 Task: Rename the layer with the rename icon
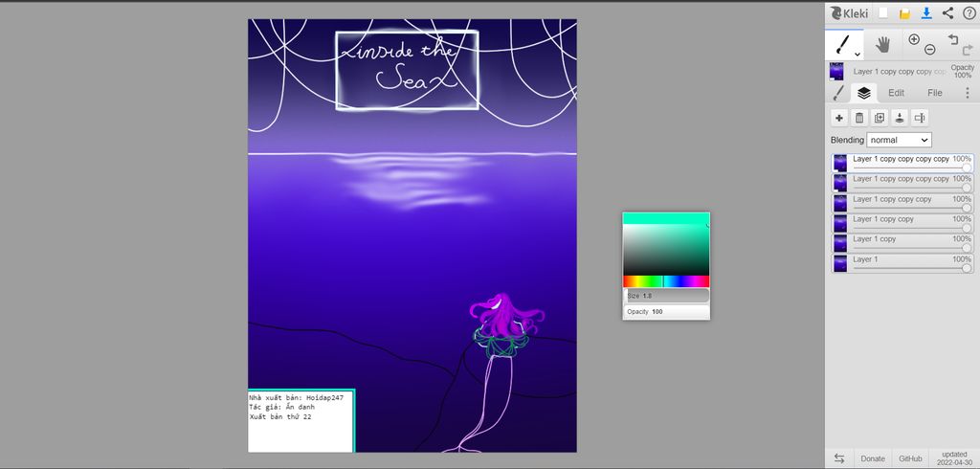(920, 118)
